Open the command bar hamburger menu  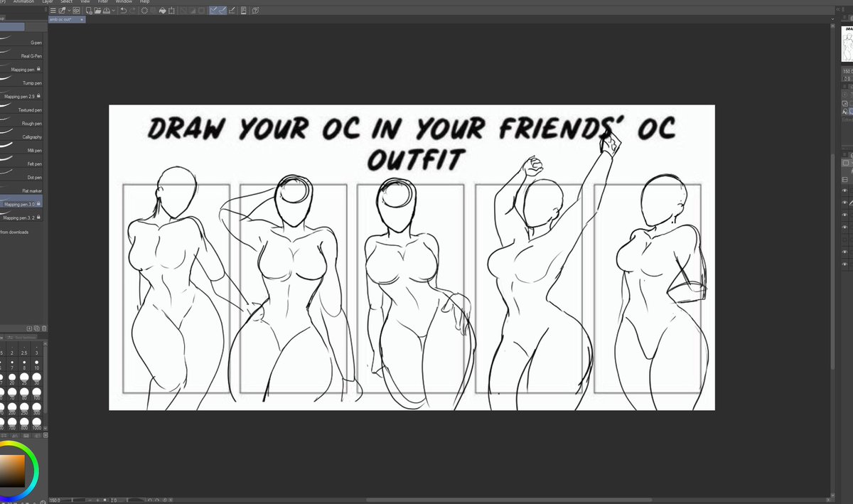click(53, 11)
